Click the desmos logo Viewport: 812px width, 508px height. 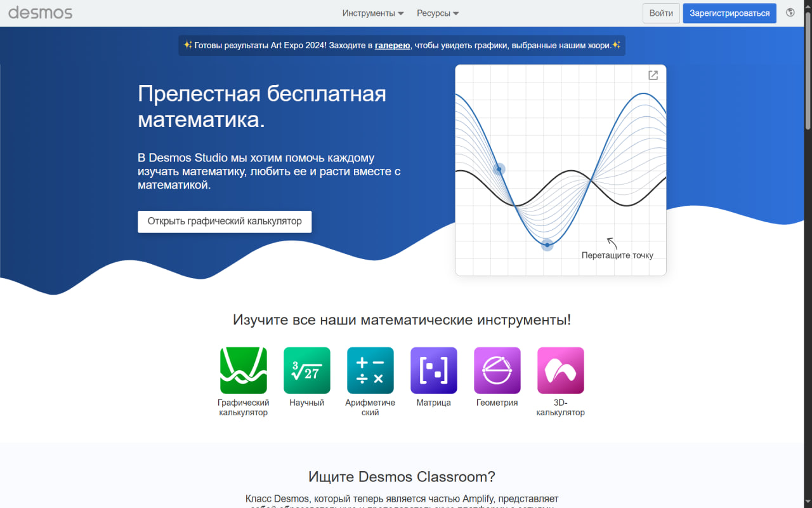40,13
